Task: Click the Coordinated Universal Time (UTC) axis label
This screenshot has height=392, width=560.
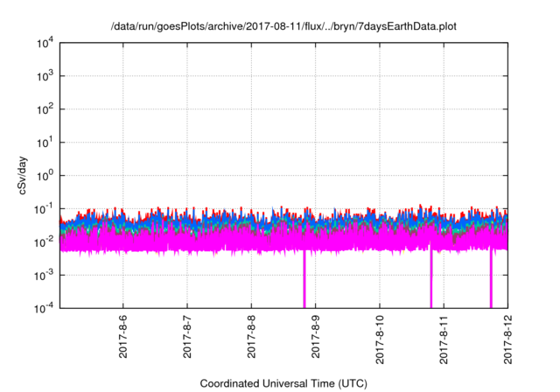Action: (x=283, y=384)
